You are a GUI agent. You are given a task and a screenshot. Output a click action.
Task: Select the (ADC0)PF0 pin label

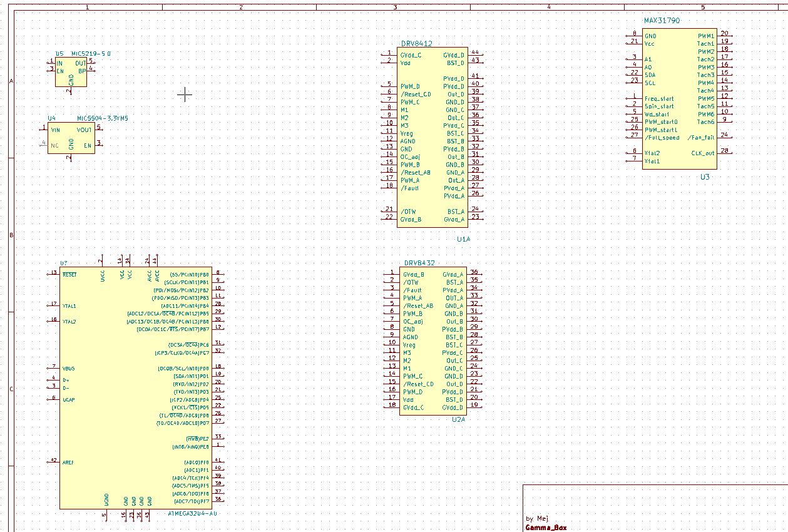click(x=196, y=462)
